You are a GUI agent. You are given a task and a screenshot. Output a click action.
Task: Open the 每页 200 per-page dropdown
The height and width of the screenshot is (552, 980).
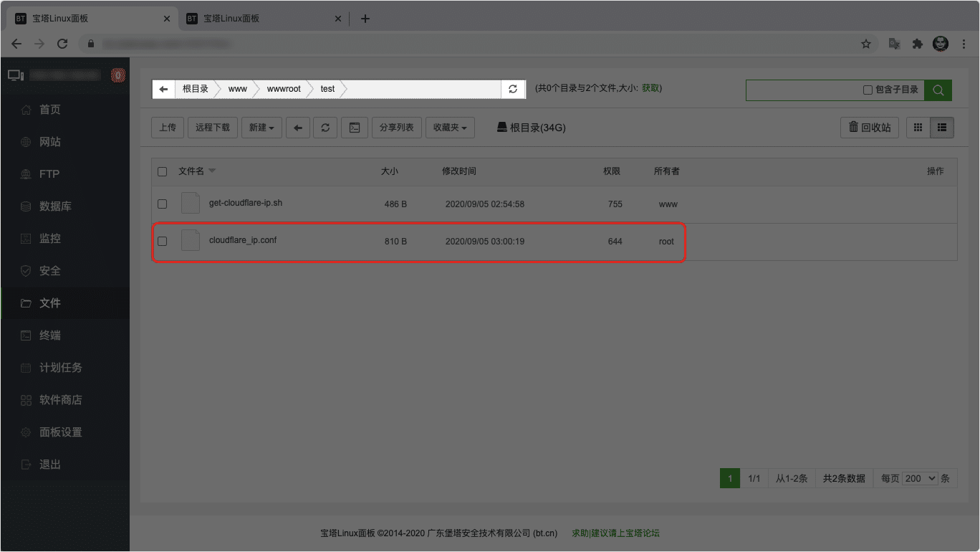[x=921, y=478]
